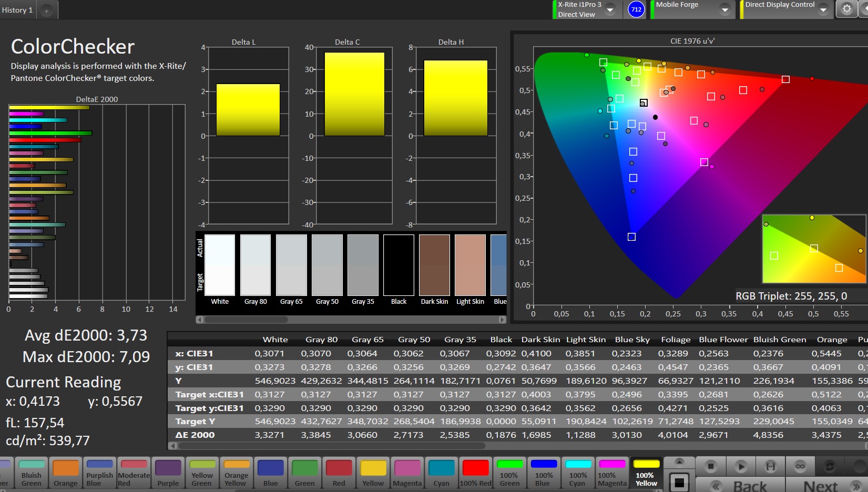Select the Orange Yellow swatch
The height and width of the screenshot is (492, 868).
point(237,473)
